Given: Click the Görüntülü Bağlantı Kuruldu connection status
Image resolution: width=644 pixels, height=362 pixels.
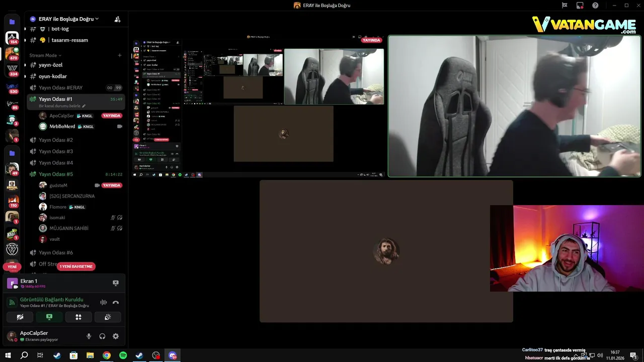Looking at the screenshot, I should (x=51, y=300).
